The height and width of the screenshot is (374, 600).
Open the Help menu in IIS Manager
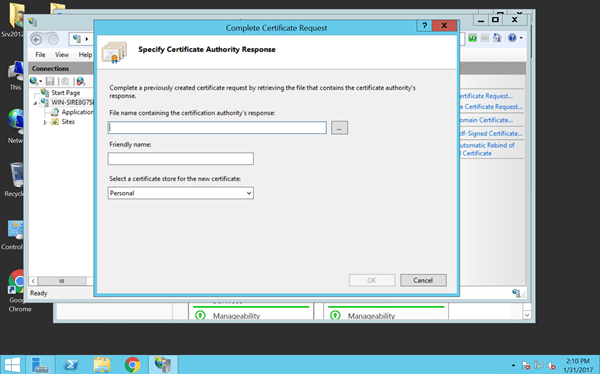[x=85, y=55]
